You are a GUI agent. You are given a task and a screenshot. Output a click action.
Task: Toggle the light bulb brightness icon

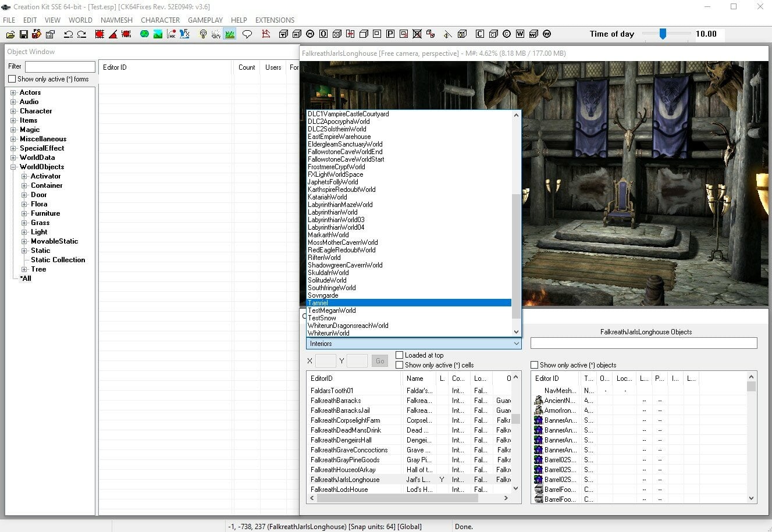pos(203,34)
